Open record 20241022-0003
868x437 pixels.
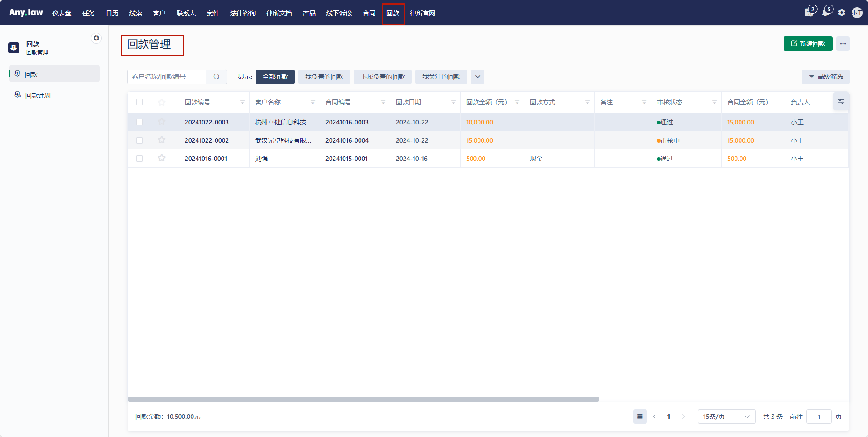pos(207,122)
